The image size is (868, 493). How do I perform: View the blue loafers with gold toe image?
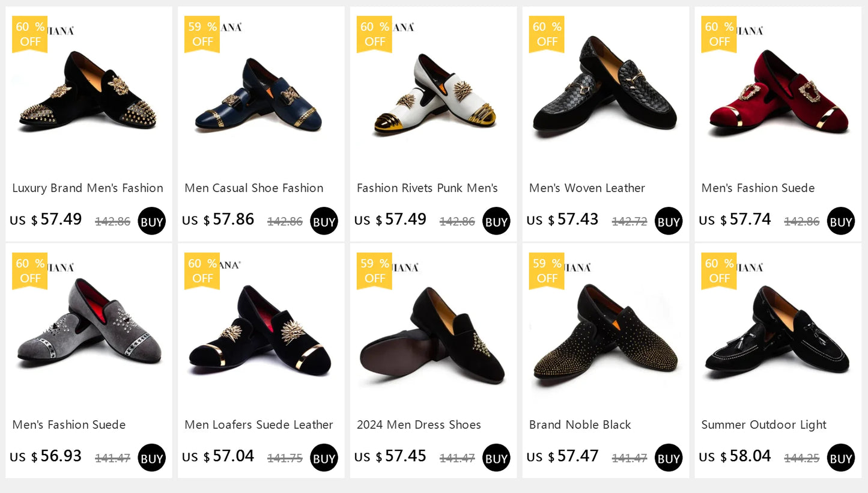[261, 96]
